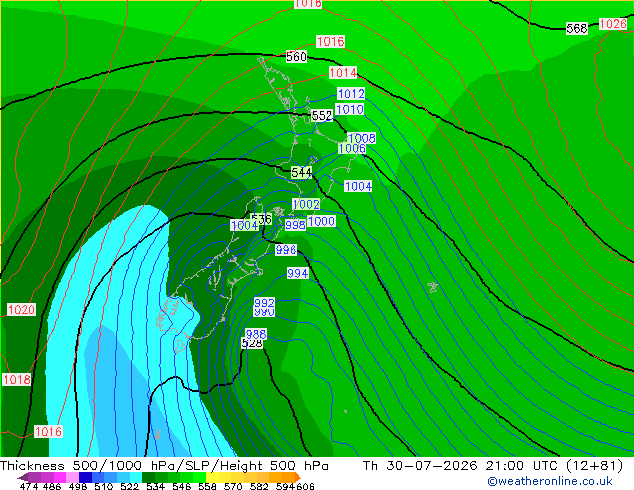
Task: Click the blue 996 isobar label
Action: pyautogui.click(x=286, y=250)
